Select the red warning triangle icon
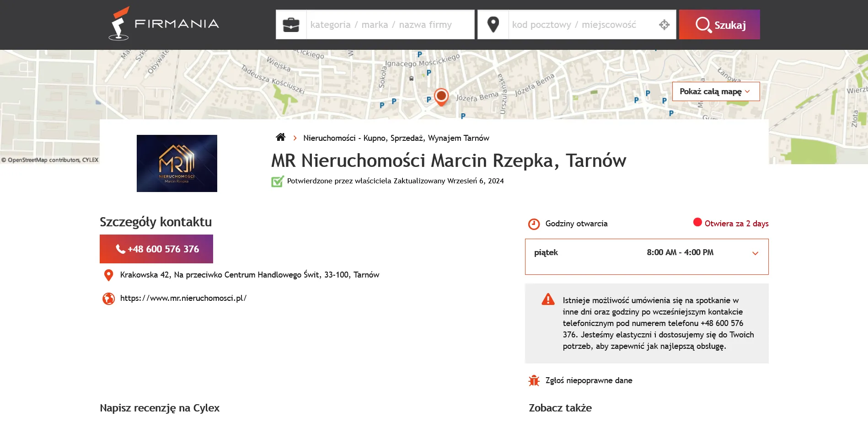868x422 pixels. click(548, 299)
